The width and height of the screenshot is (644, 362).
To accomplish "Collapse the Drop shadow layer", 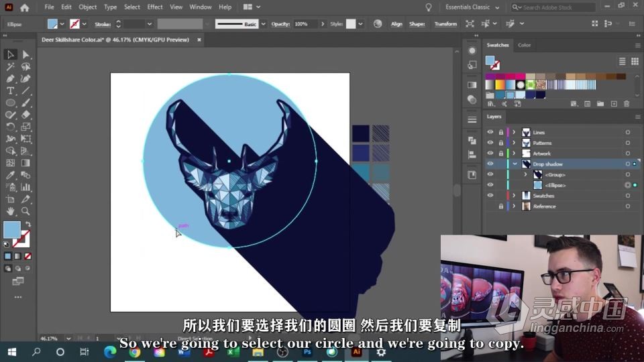I will point(515,164).
